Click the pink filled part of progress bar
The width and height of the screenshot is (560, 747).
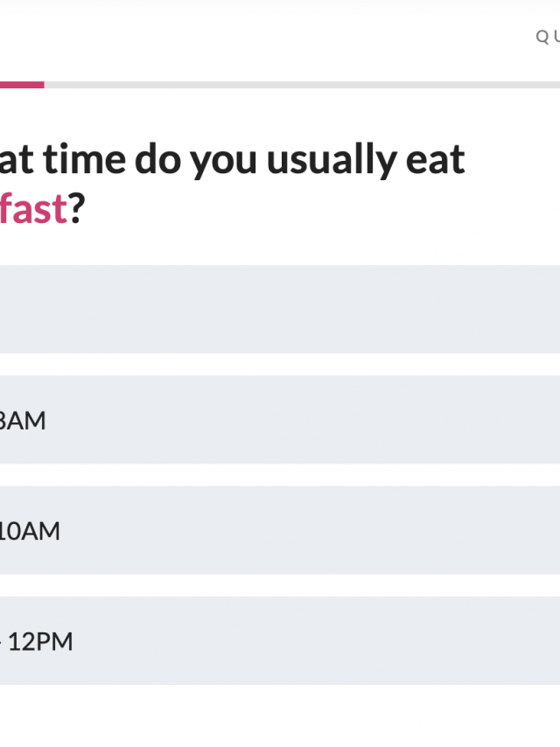click(x=21, y=85)
